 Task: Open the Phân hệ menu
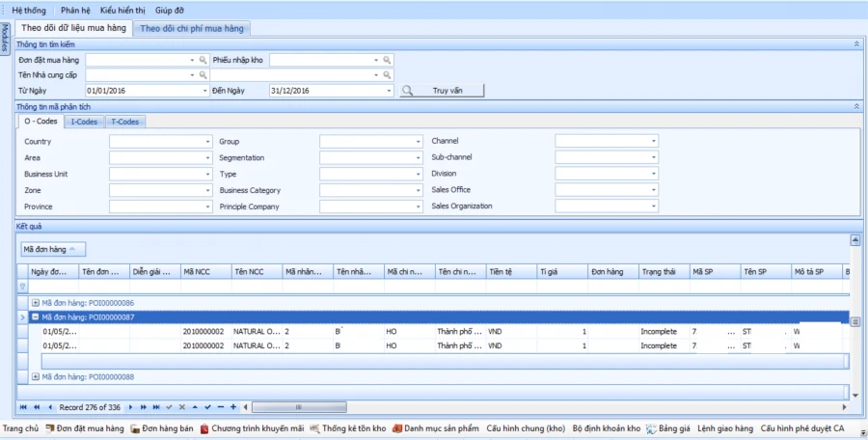[x=75, y=10]
